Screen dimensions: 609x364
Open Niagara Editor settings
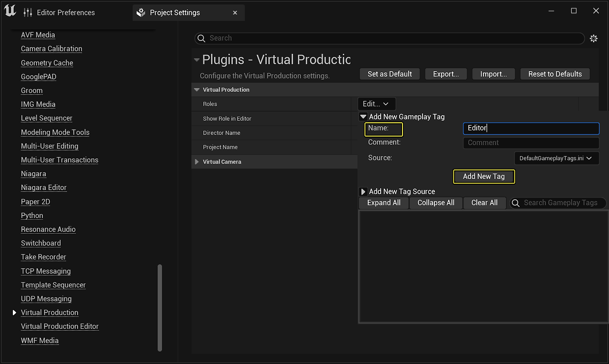tap(44, 187)
